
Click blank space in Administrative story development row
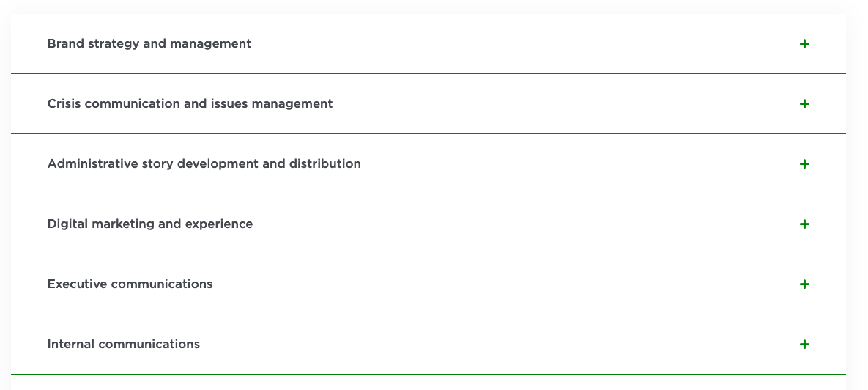(571, 164)
